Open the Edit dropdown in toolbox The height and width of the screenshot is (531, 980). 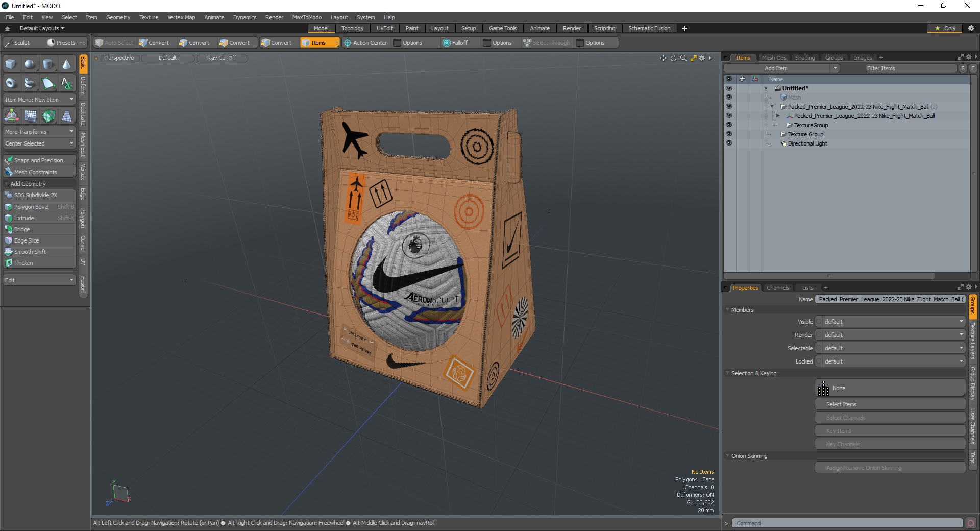pyautogui.click(x=39, y=280)
